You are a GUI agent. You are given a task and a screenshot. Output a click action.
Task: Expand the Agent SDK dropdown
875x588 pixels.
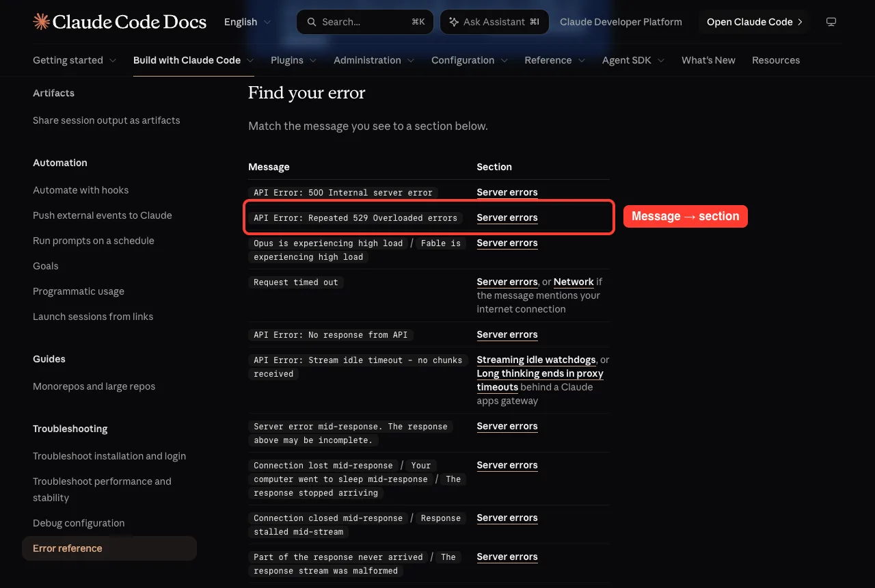click(634, 60)
